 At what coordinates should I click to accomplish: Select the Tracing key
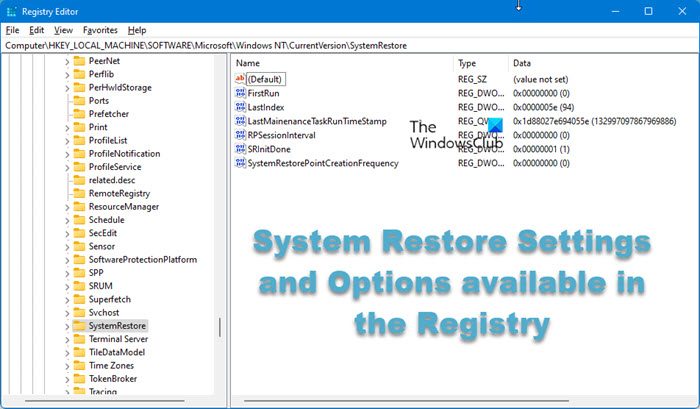point(103,391)
